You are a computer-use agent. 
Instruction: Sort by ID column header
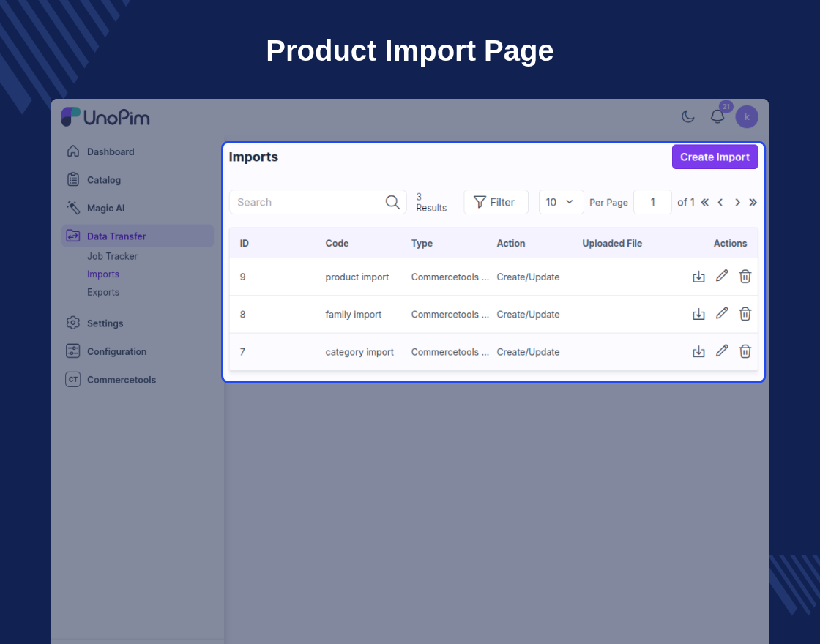(245, 243)
